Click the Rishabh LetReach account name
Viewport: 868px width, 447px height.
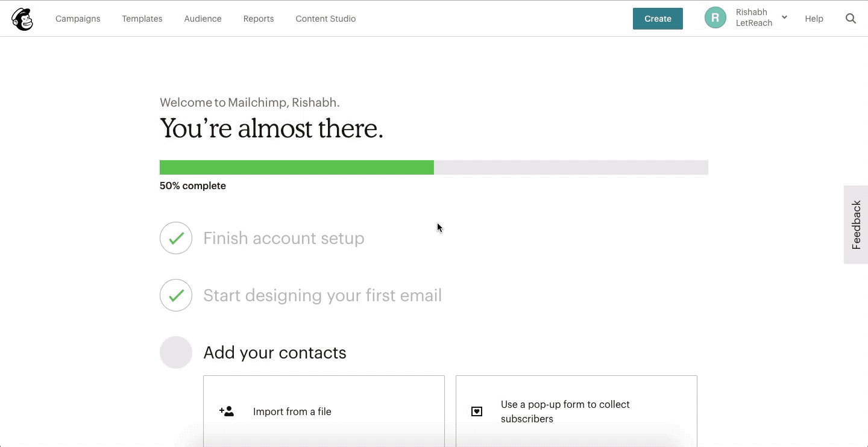(754, 17)
